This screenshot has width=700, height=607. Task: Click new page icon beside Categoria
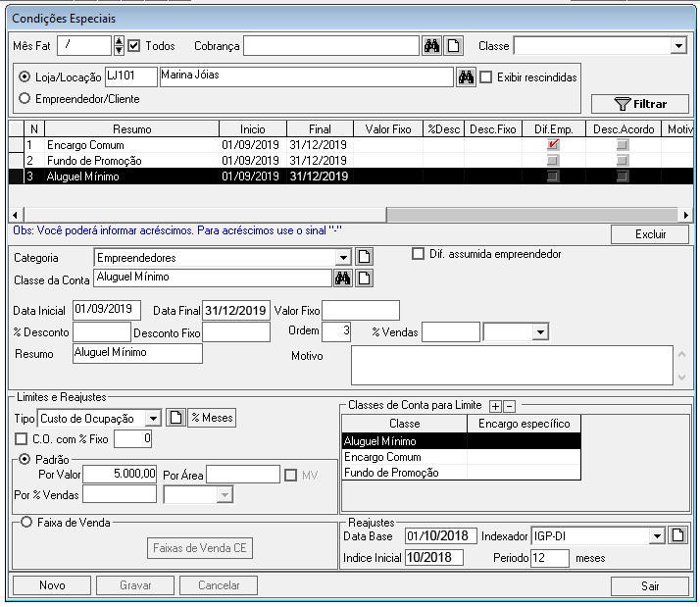[364, 257]
